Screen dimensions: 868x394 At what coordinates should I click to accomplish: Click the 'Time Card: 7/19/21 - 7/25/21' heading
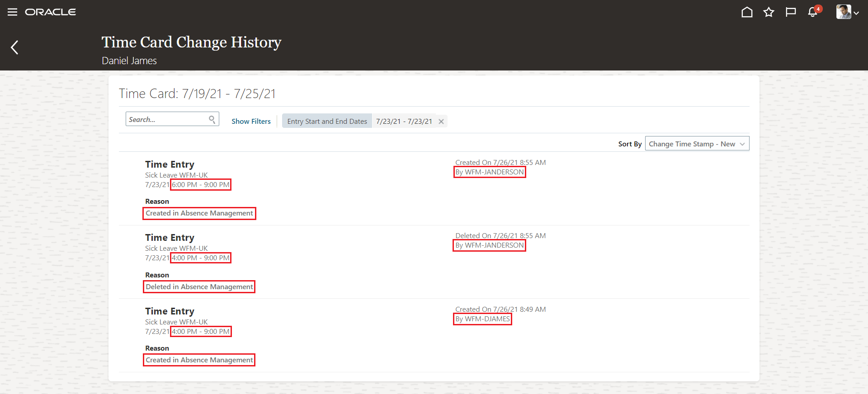click(x=197, y=94)
